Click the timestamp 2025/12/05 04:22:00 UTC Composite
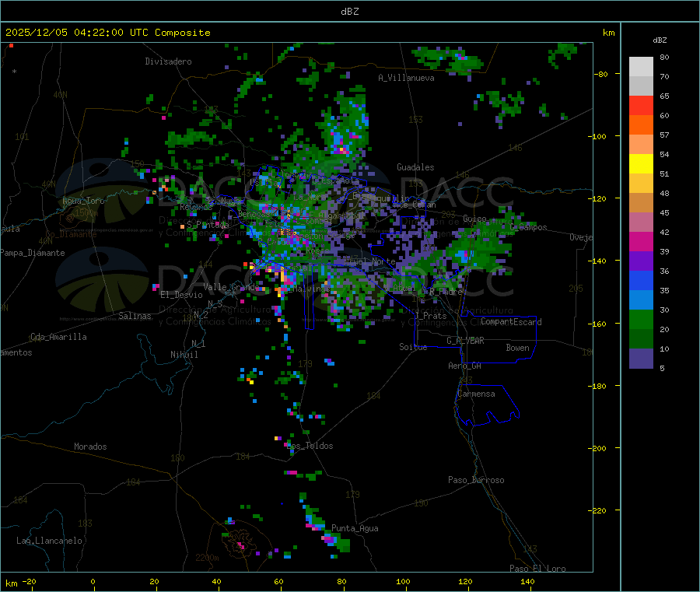The image size is (700, 592). (x=107, y=33)
